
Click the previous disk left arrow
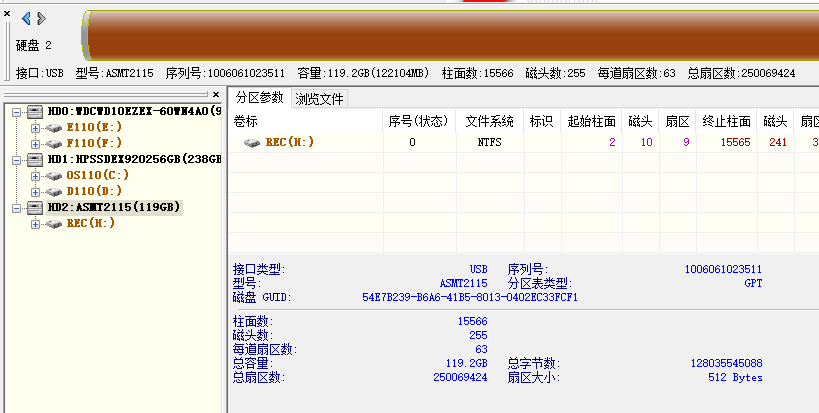click(x=26, y=18)
